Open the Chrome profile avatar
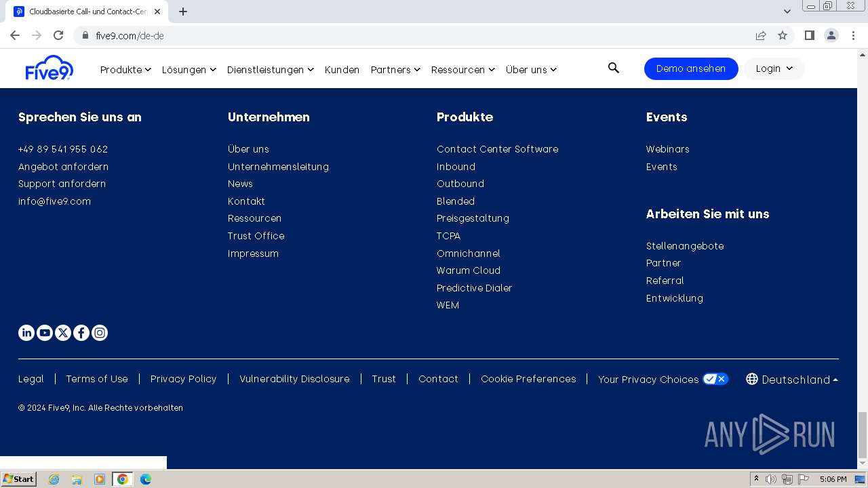This screenshot has width=868, height=488. click(x=831, y=35)
